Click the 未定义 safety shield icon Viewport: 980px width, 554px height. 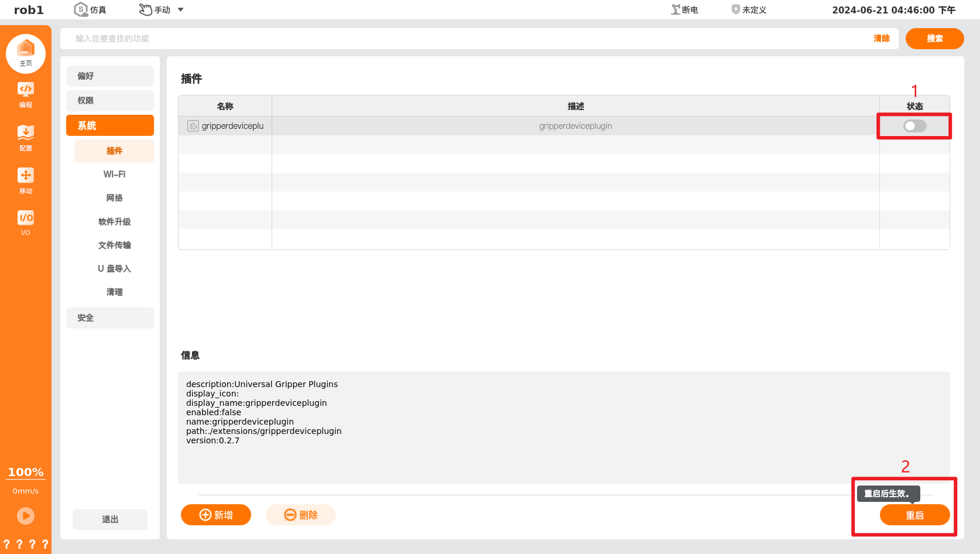(736, 9)
